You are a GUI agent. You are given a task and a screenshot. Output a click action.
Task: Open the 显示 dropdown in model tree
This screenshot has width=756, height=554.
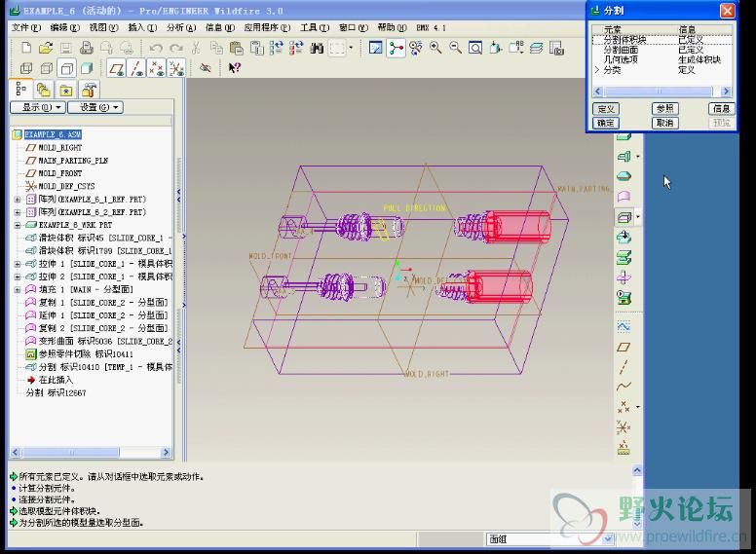pos(38,107)
